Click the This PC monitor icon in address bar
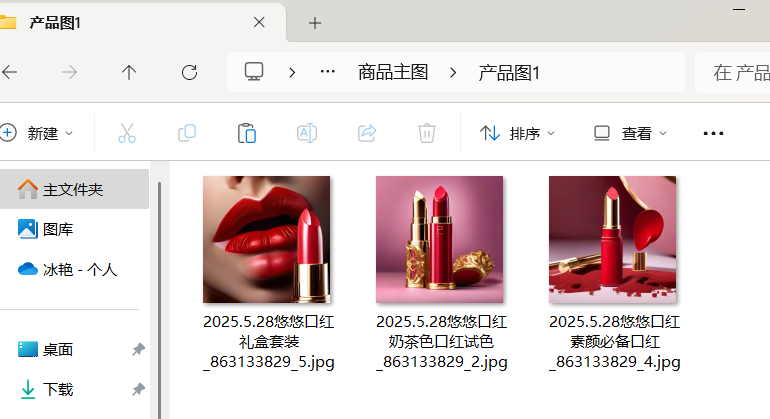This screenshot has width=770, height=419. click(254, 72)
